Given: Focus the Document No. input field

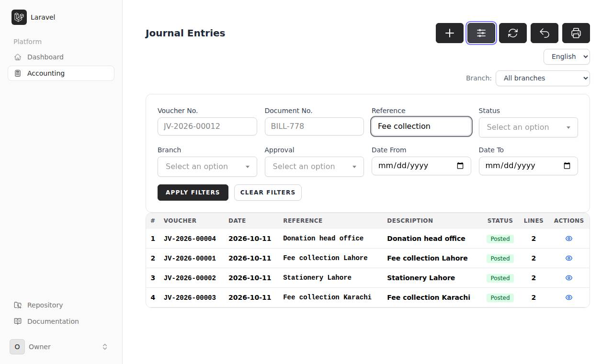Looking at the screenshot, I should pyautogui.click(x=314, y=126).
